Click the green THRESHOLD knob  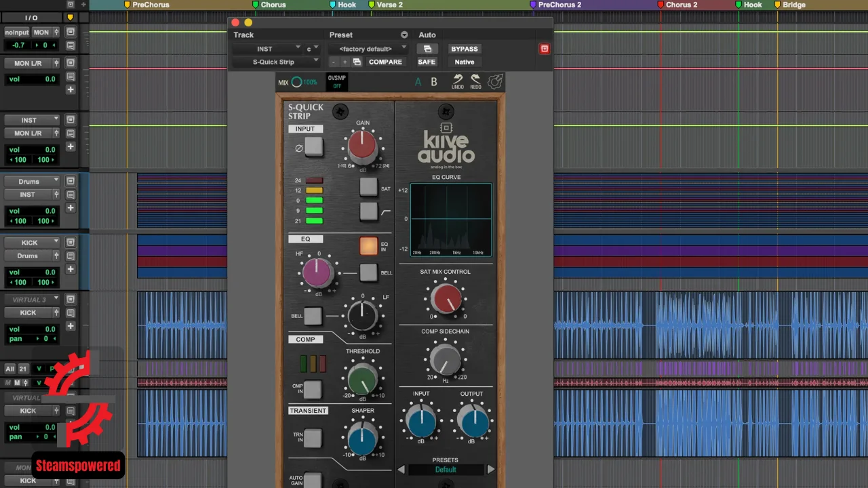[362, 379]
